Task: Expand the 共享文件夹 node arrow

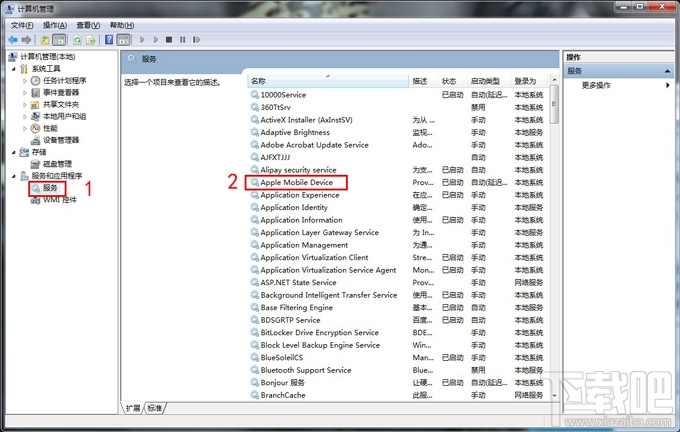Action: tap(25, 105)
